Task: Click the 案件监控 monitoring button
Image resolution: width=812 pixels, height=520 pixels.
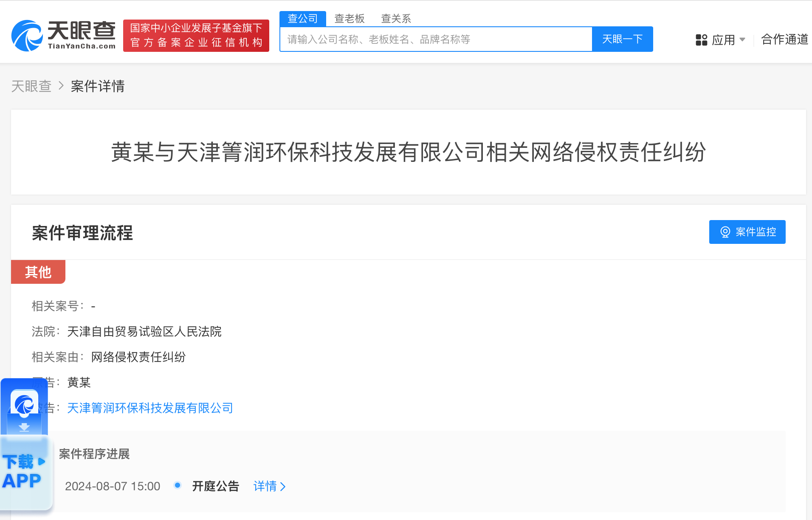Action: pos(747,232)
